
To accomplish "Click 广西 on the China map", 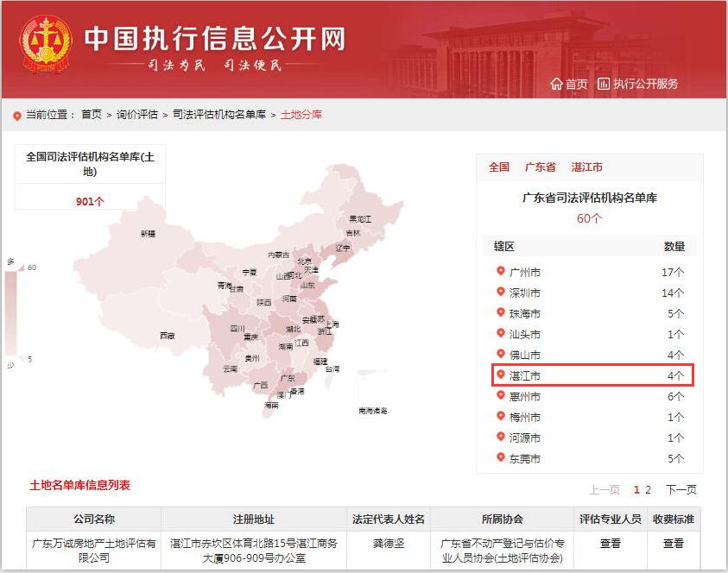I will 261,385.
